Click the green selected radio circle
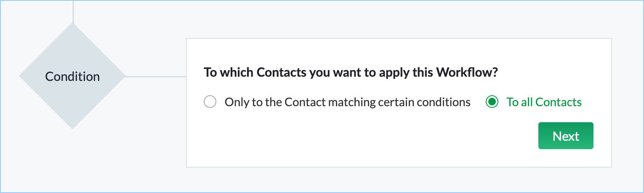644x193 pixels. tap(492, 102)
